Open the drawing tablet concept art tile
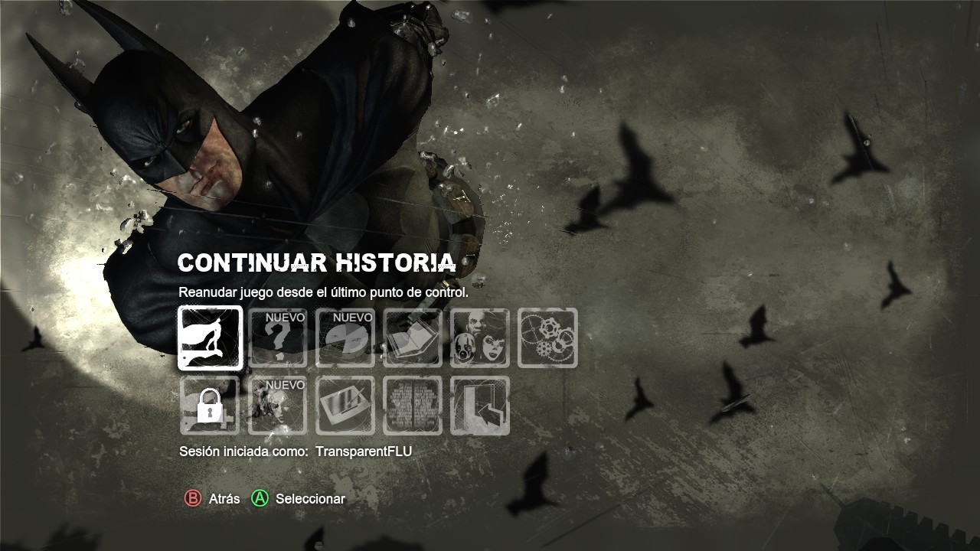The height and width of the screenshot is (551, 980). coord(345,406)
